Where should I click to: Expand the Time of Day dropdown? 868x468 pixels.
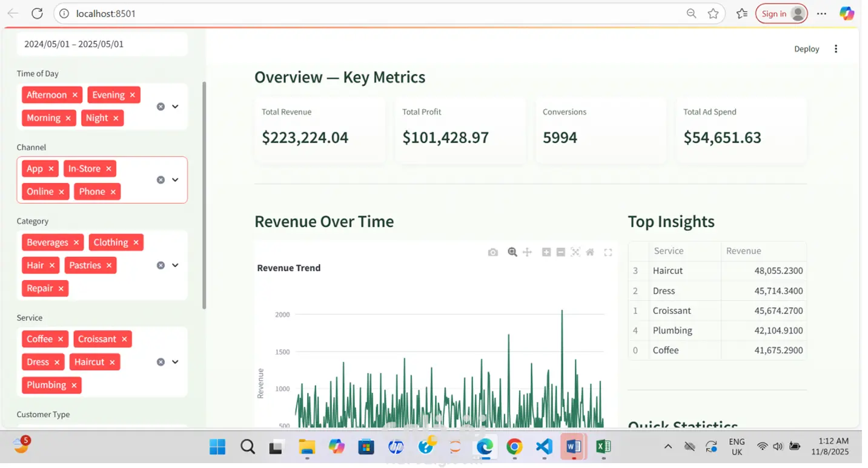tap(175, 107)
